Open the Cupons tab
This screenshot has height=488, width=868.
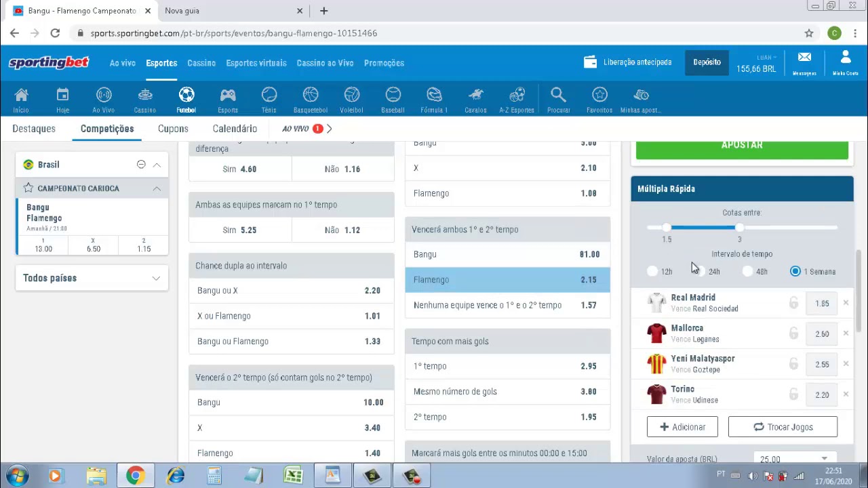(173, 129)
